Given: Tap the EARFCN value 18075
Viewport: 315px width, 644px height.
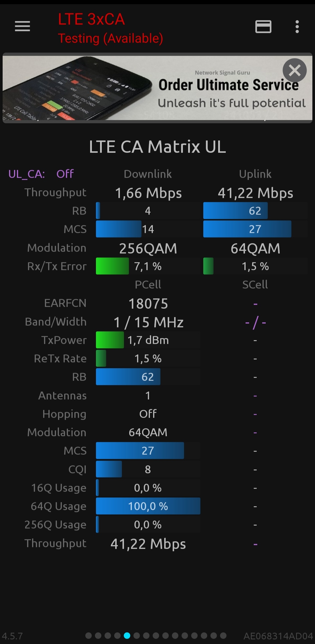Looking at the screenshot, I should tap(148, 304).
